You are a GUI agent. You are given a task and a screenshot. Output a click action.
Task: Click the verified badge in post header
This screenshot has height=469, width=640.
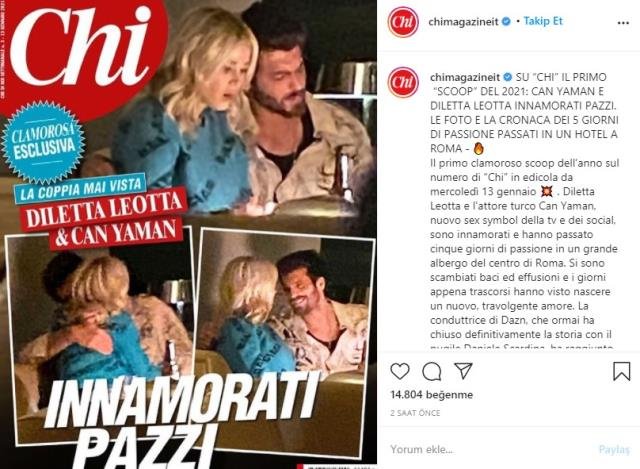[x=506, y=22]
